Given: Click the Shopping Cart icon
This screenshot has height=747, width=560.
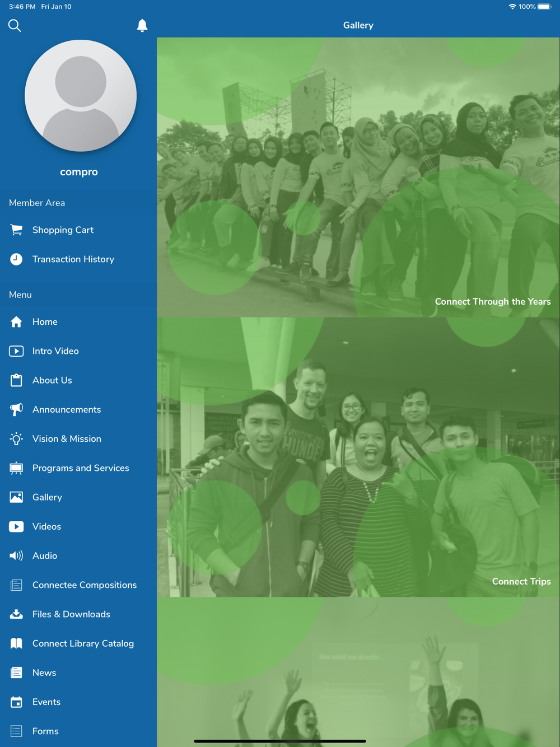Looking at the screenshot, I should coord(16,230).
